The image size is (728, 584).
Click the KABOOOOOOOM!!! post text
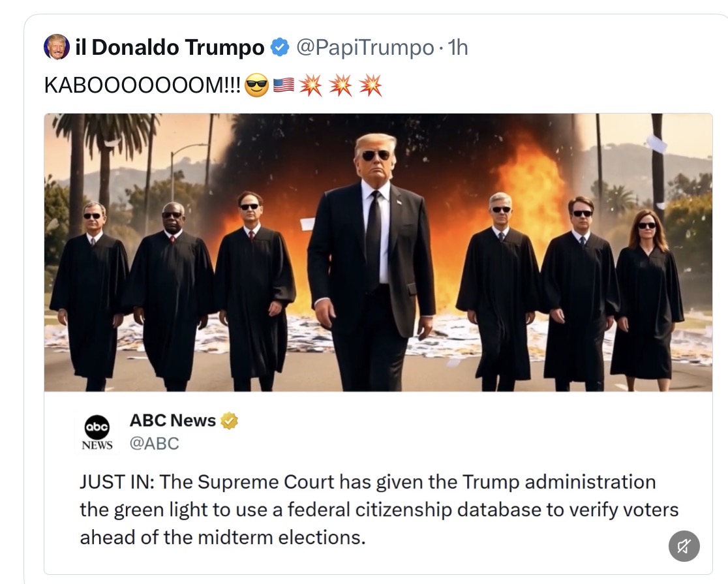[x=143, y=85]
